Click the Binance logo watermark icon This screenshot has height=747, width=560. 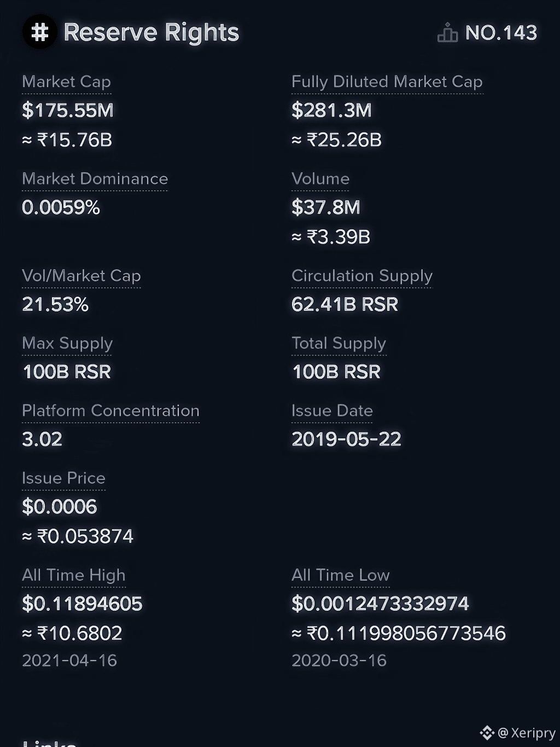[487, 732]
